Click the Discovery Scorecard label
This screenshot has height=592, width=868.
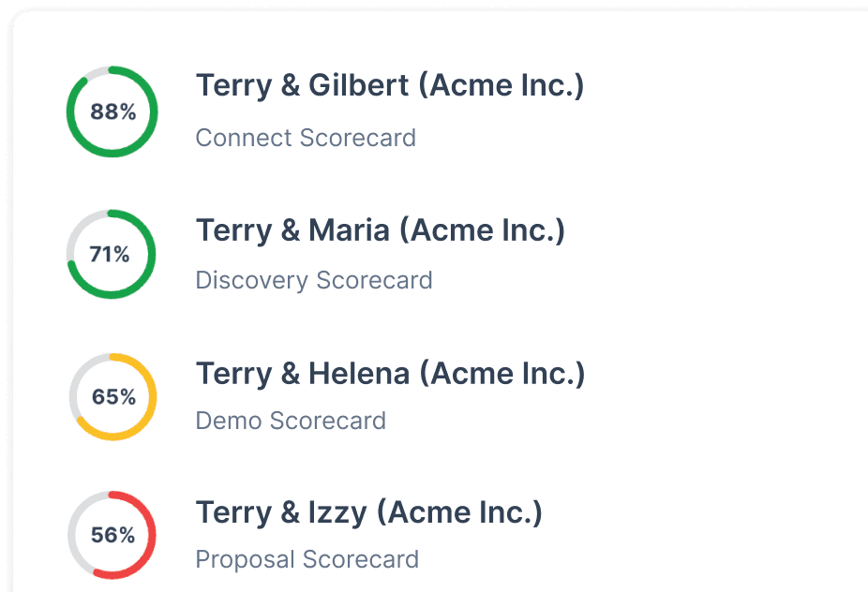point(314,280)
